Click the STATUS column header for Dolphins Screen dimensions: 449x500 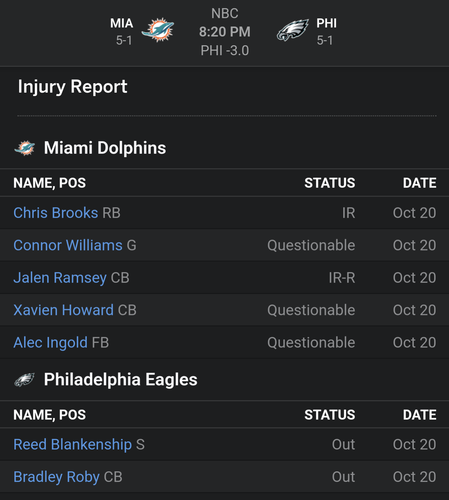coord(330,183)
